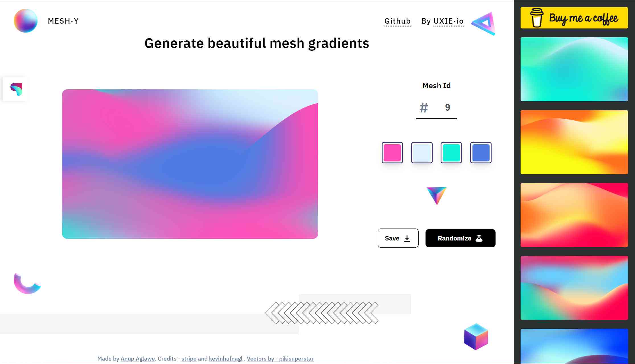This screenshot has width=635, height=364.
Task: Click the light purple color swatch
Action: tap(421, 152)
